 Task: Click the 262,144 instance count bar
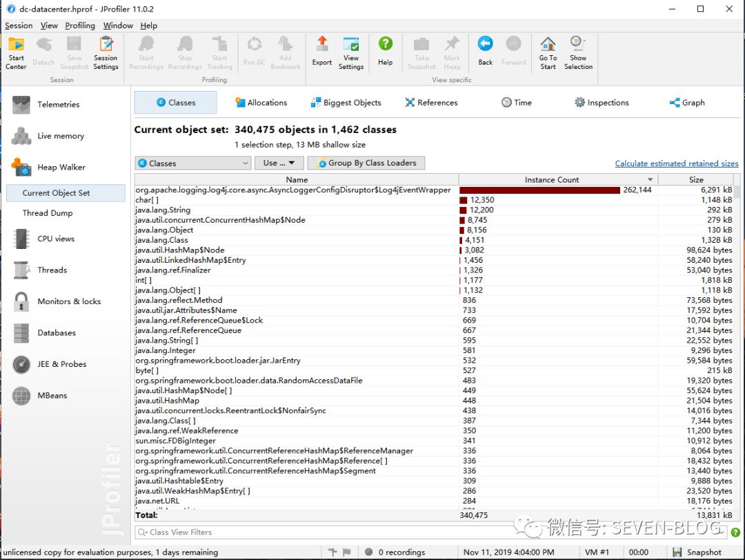539,190
